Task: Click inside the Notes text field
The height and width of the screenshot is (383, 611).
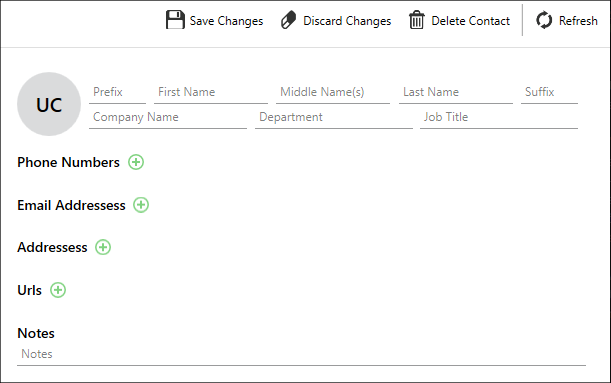Action: (x=301, y=355)
